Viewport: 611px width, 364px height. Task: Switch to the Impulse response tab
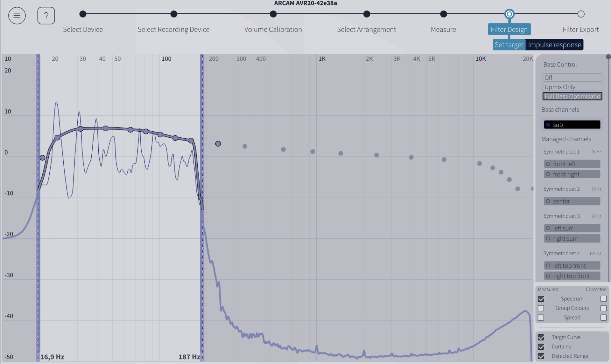point(554,45)
